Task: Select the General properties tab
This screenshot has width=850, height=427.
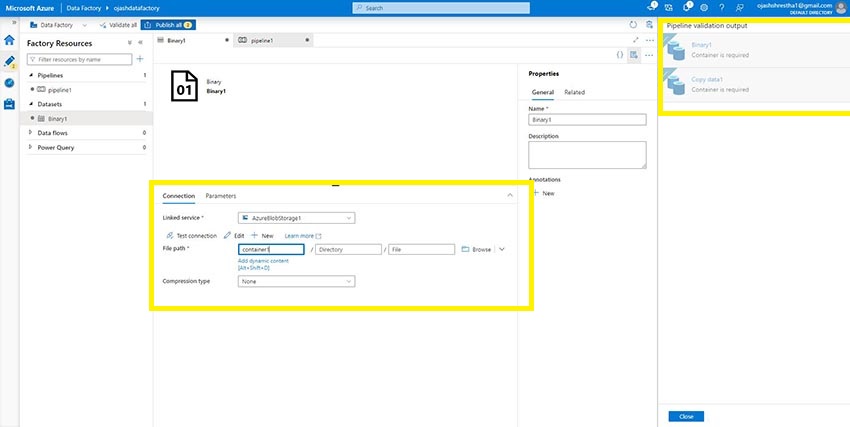Action: click(x=543, y=92)
